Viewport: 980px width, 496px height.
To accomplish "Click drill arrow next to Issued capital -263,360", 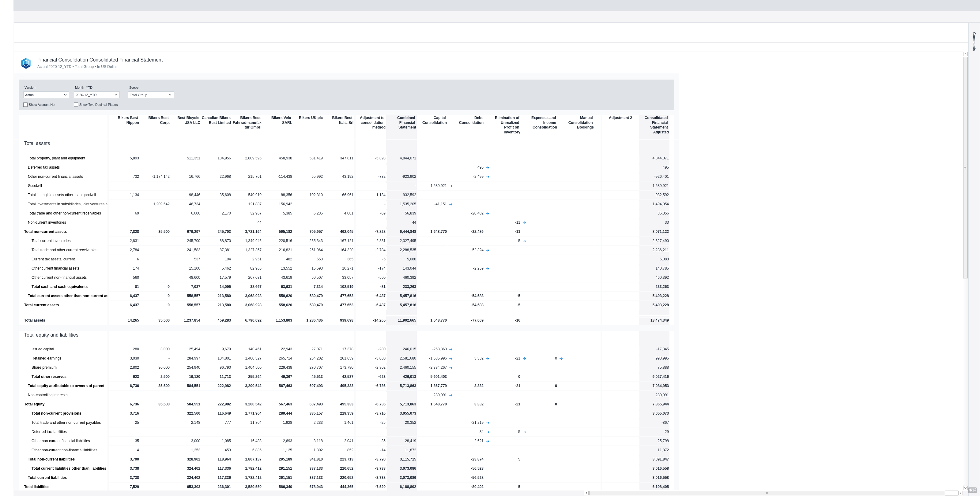I will 451,349.
